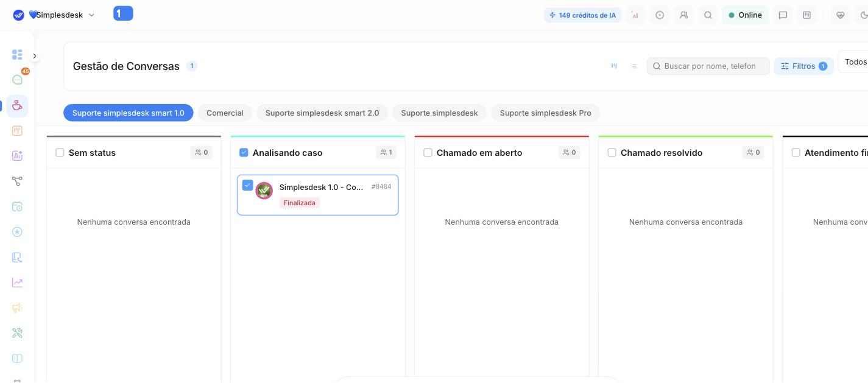Viewport: 868px width, 383px height.
Task: Switch to kanban column view icon
Action: [614, 66]
